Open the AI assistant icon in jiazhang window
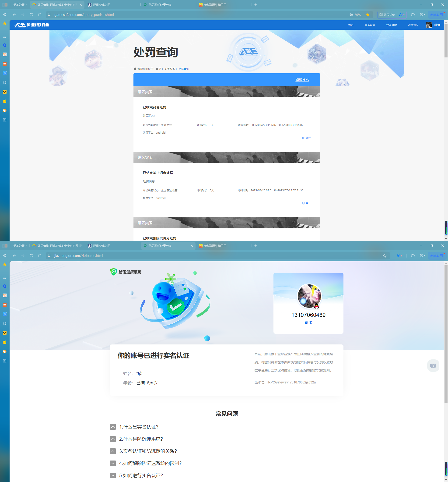Image resolution: width=448 pixels, height=482 pixels. pyautogui.click(x=399, y=256)
